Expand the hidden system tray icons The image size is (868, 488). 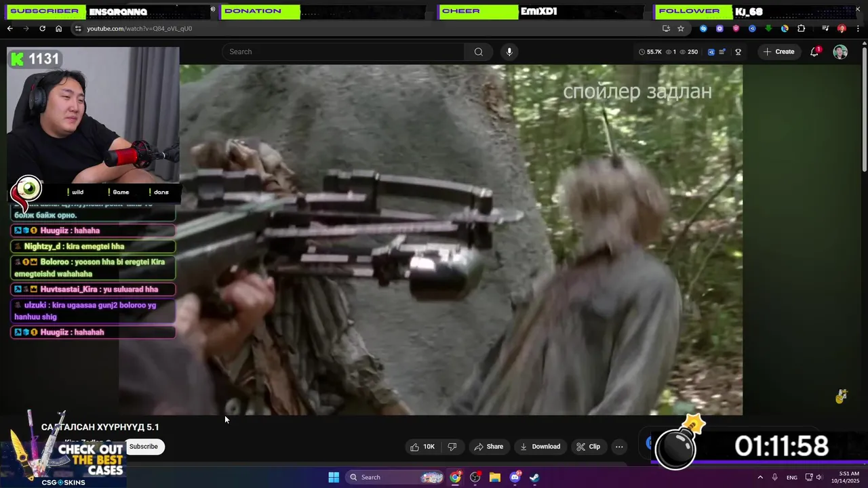point(760,477)
